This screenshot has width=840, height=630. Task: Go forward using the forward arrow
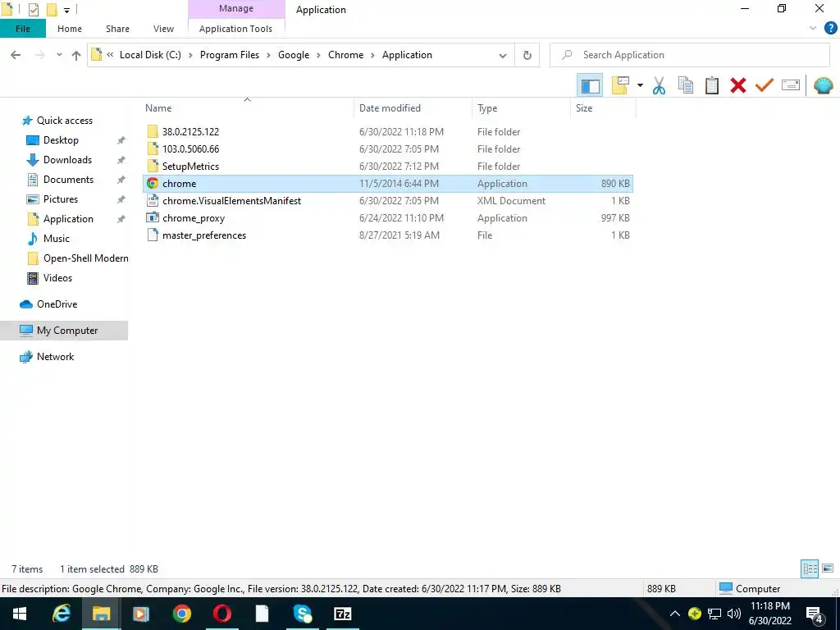39,55
